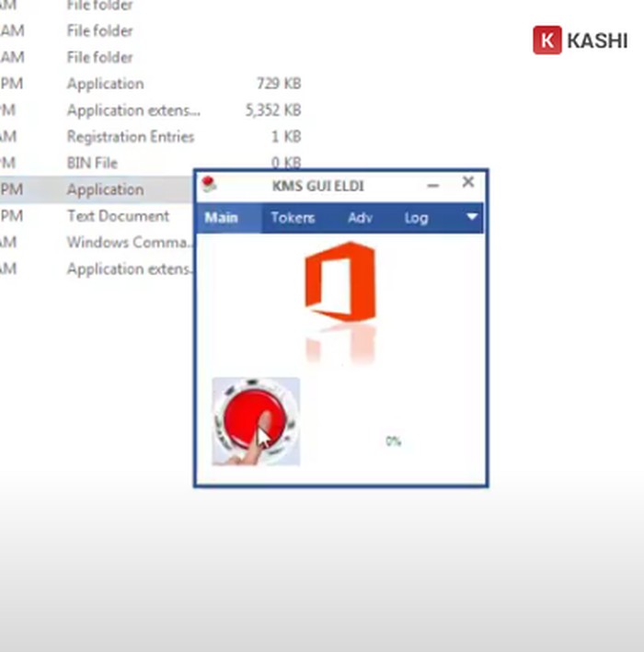The image size is (644, 652).
Task: Select the BIN File row
Action: 151,163
